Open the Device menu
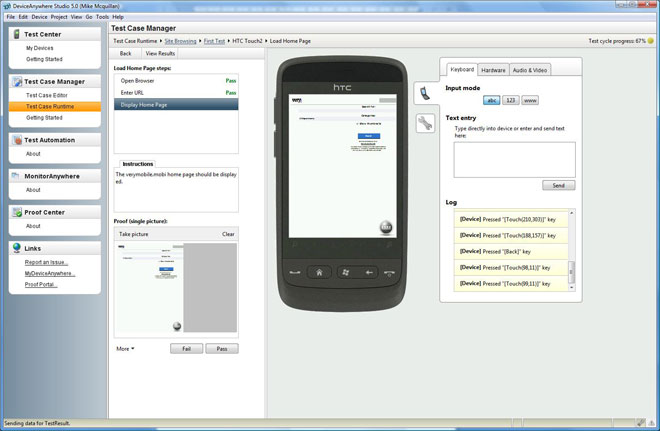The height and width of the screenshot is (431, 660). [39, 17]
